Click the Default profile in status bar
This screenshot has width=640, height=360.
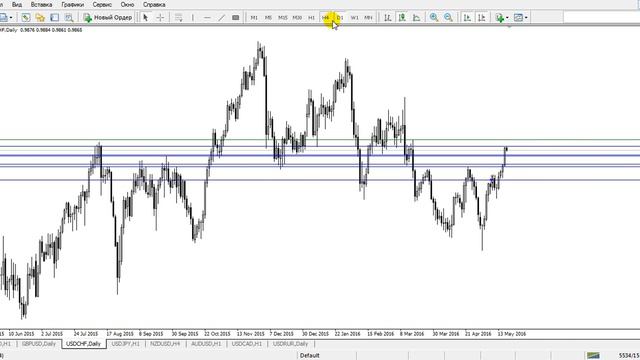pyautogui.click(x=309, y=356)
